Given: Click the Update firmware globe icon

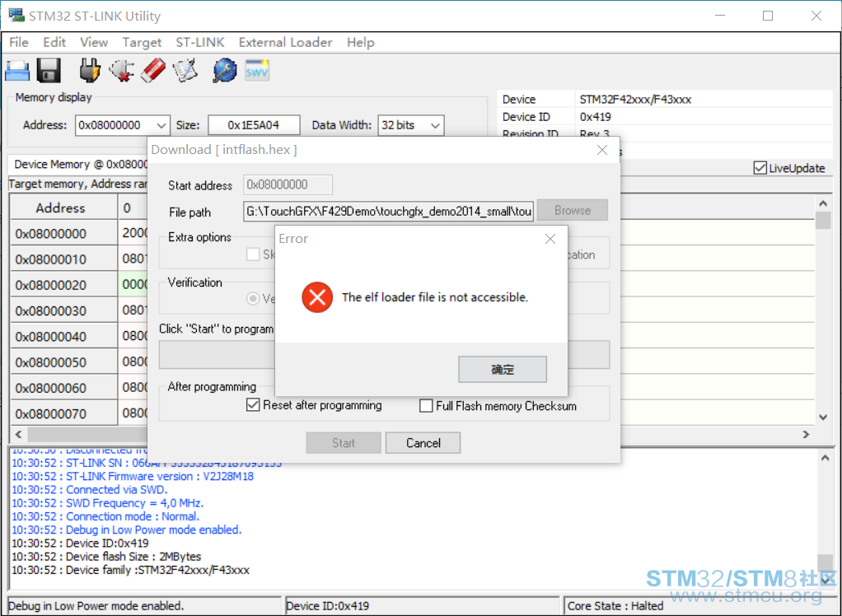Looking at the screenshot, I should tap(224, 71).
